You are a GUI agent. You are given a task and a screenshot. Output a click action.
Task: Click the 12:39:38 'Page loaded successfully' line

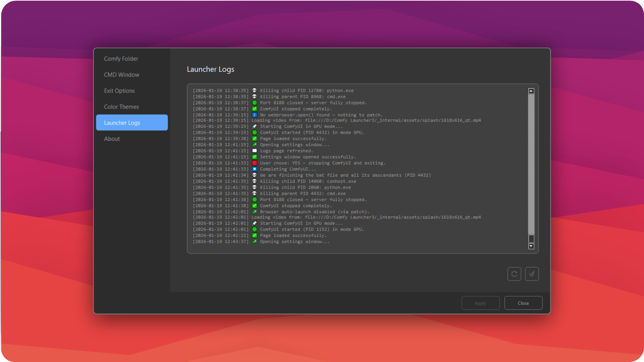tap(260, 138)
